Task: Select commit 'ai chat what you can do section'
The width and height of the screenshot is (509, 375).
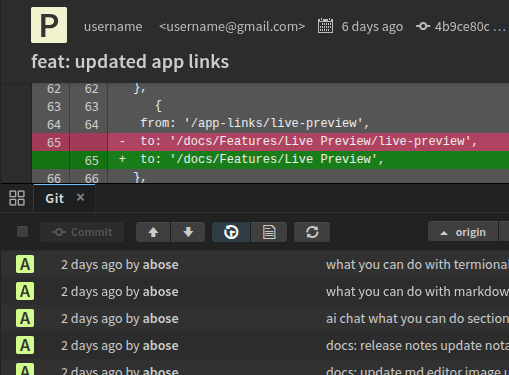Action: click(x=417, y=319)
